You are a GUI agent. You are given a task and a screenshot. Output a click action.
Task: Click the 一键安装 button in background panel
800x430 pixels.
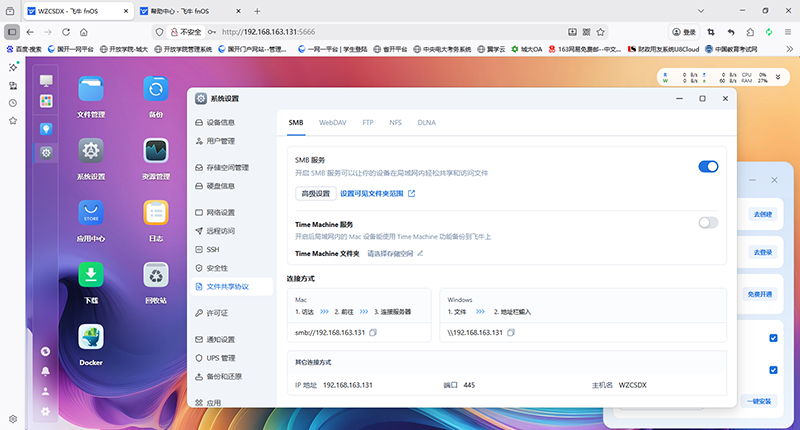pos(759,401)
